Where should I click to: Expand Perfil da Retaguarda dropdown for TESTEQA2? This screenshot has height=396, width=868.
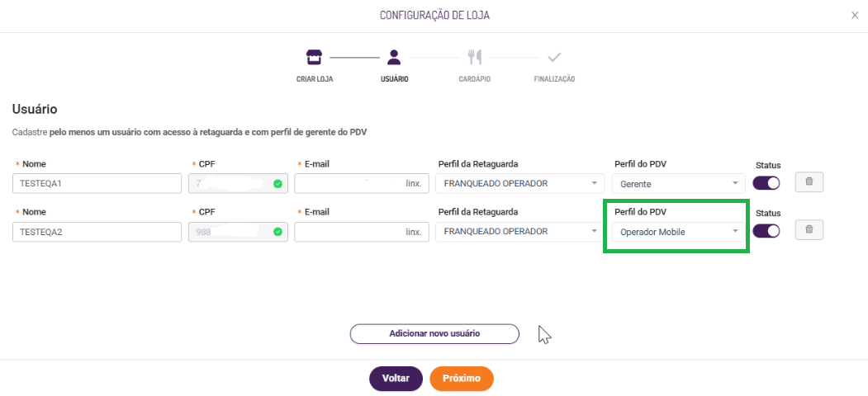pyautogui.click(x=520, y=232)
